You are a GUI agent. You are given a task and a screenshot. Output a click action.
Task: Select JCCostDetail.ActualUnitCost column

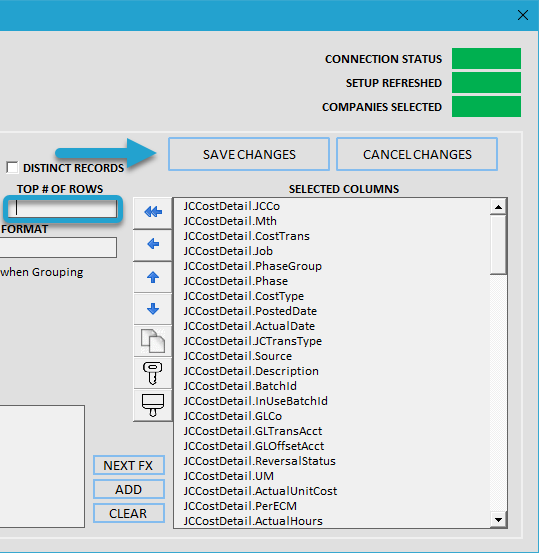pos(260,491)
